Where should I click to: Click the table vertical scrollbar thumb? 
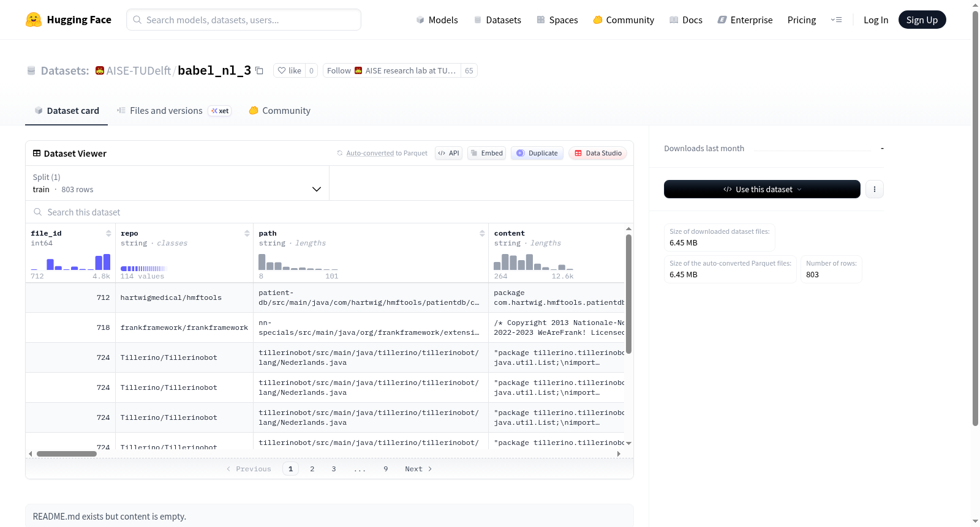coord(628,294)
